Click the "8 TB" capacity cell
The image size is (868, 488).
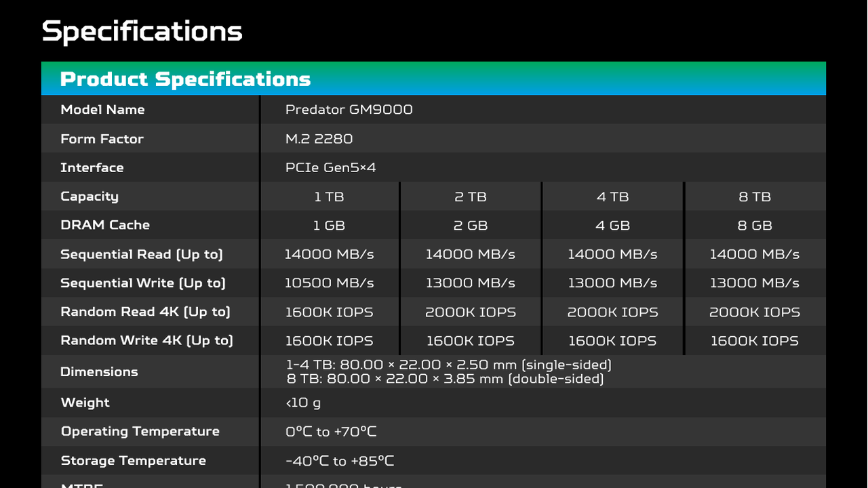(755, 197)
